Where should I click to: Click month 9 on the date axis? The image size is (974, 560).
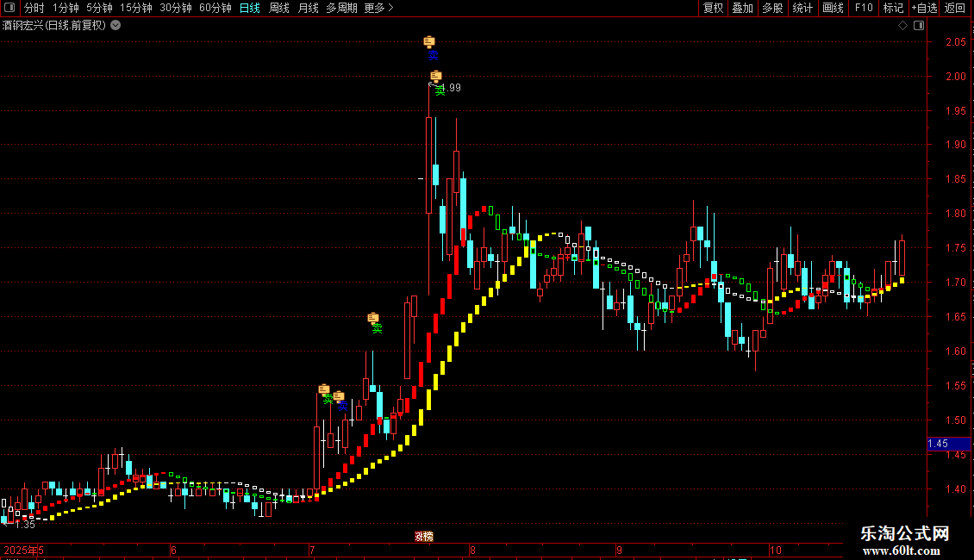click(x=619, y=551)
